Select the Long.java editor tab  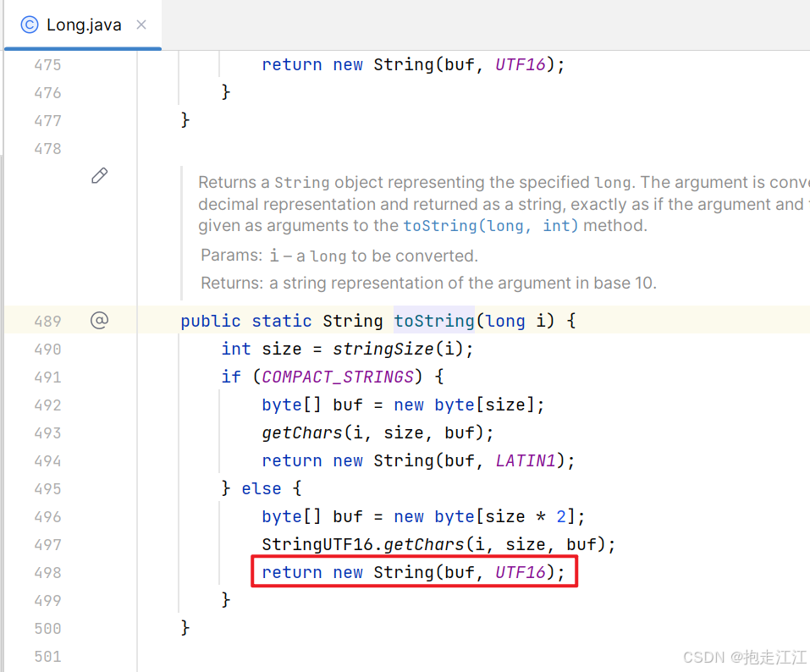pyautogui.click(x=83, y=25)
